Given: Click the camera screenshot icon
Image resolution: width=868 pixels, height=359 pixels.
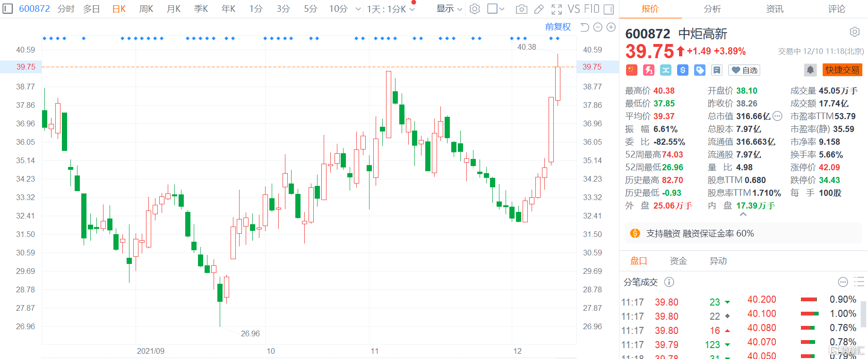Looking at the screenshot, I should [x=521, y=9].
